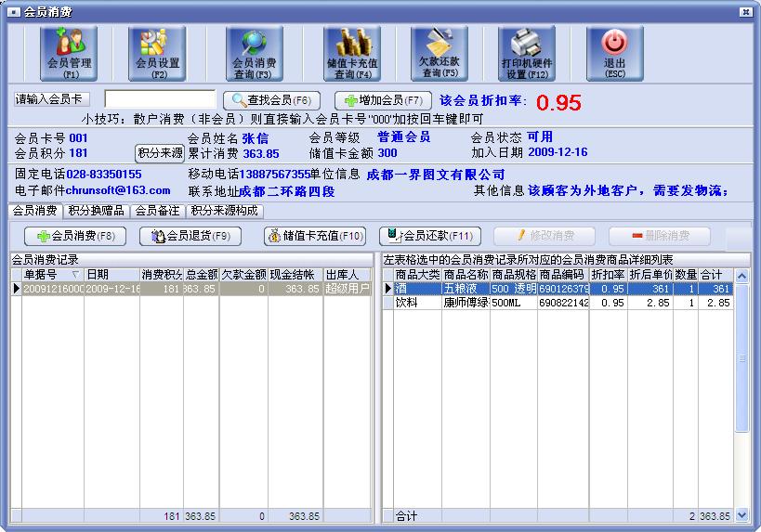
Task: Click the 康师傅绿 product name cell
Action: coord(466,303)
